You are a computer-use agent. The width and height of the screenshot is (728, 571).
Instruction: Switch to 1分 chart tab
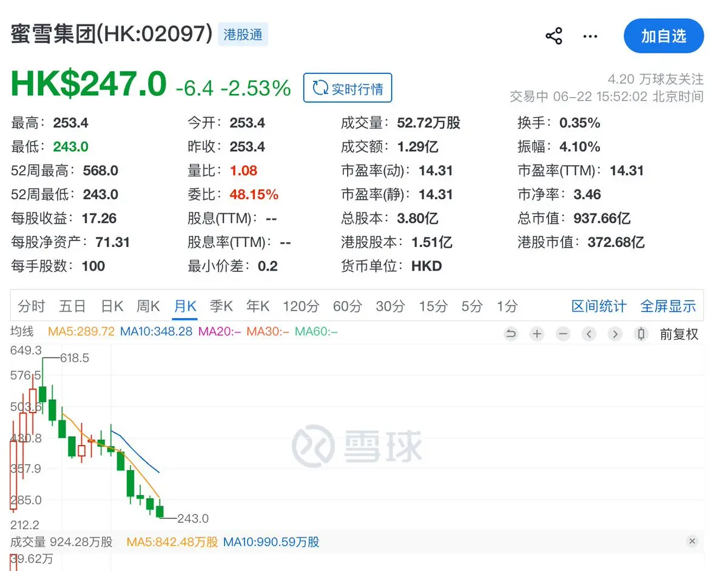[507, 306]
